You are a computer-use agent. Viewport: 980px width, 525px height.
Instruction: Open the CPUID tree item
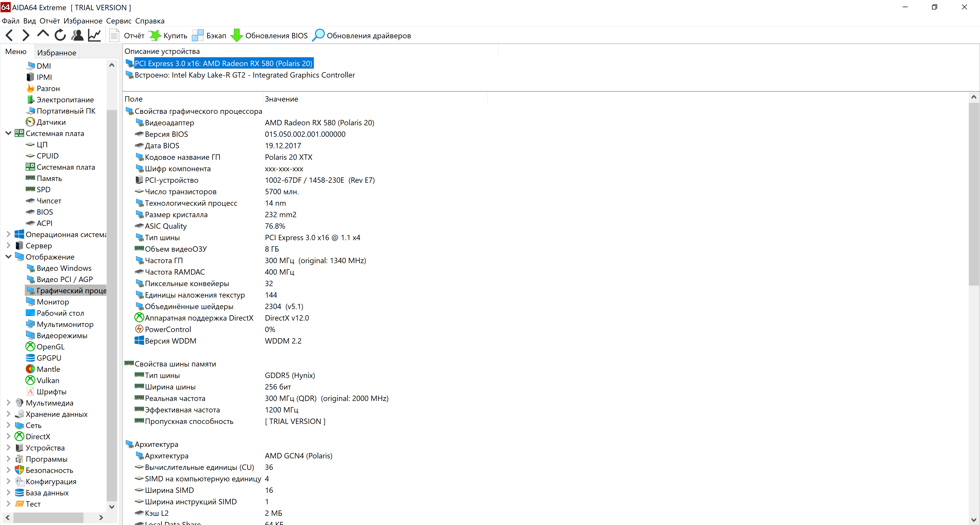click(x=42, y=156)
